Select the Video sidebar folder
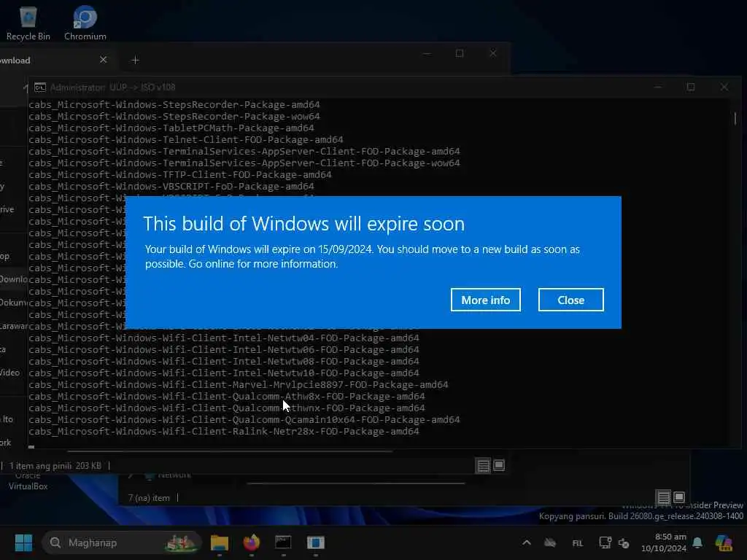This screenshot has height=560, width=747. (10, 373)
